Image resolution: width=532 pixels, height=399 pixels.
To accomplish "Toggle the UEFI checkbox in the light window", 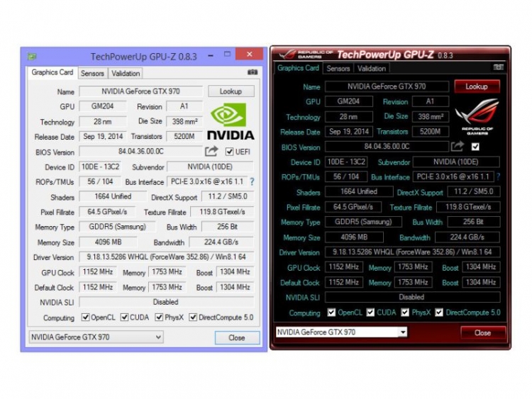I will click(x=229, y=152).
